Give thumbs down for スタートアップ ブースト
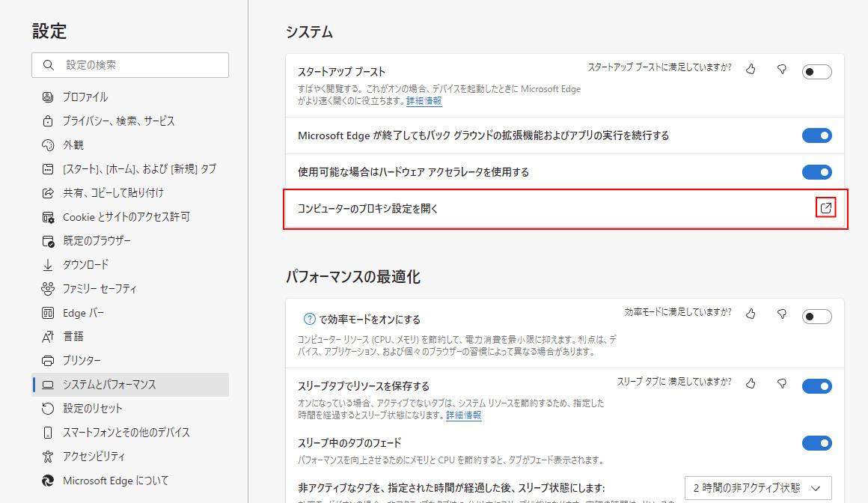Image resolution: width=868 pixels, height=503 pixels. pos(782,69)
